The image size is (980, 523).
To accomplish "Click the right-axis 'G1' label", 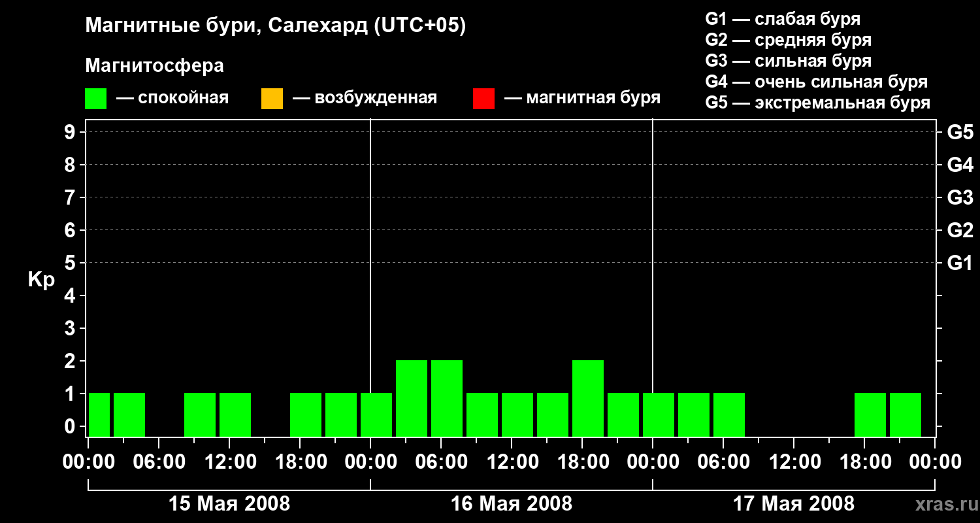I will [x=960, y=263].
